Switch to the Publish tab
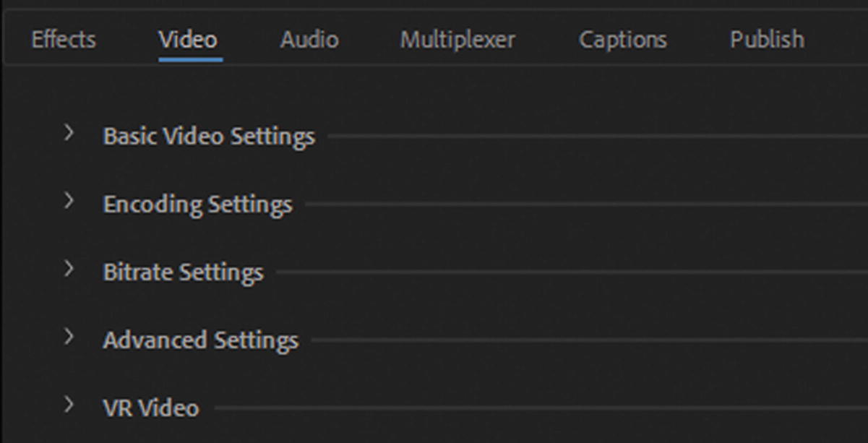 tap(766, 39)
